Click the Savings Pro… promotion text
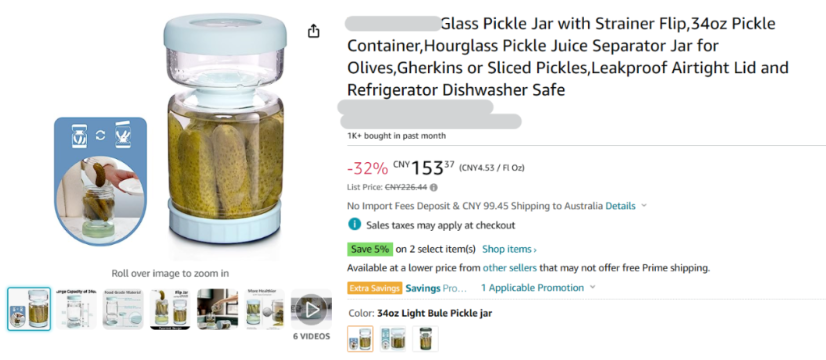The image size is (826, 360). pyautogui.click(x=436, y=288)
